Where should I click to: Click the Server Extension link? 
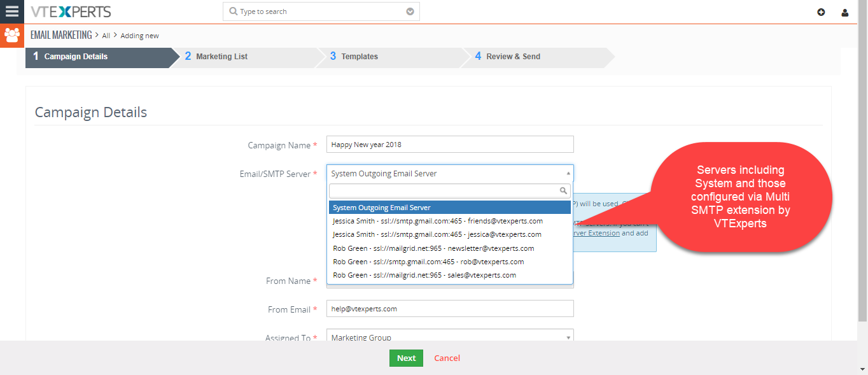coord(596,233)
